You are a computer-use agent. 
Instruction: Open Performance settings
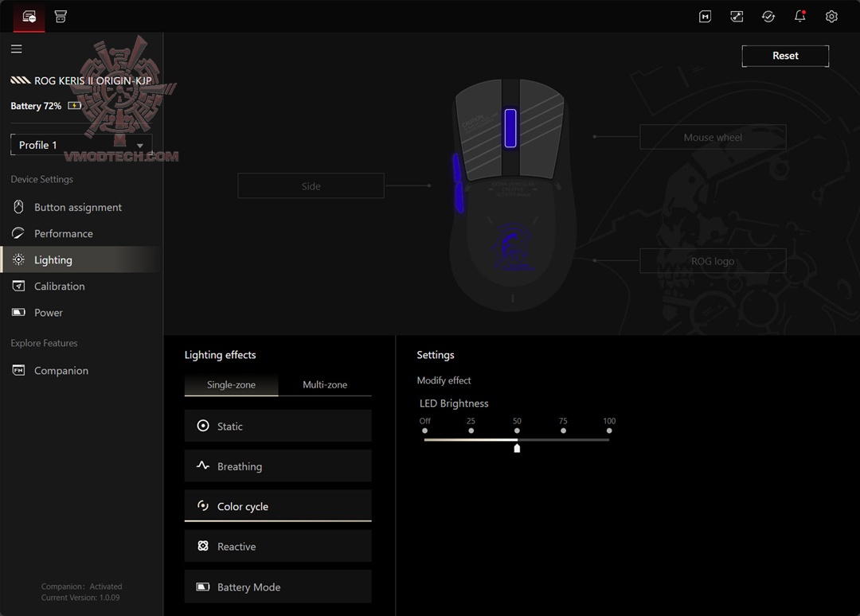[x=64, y=233]
